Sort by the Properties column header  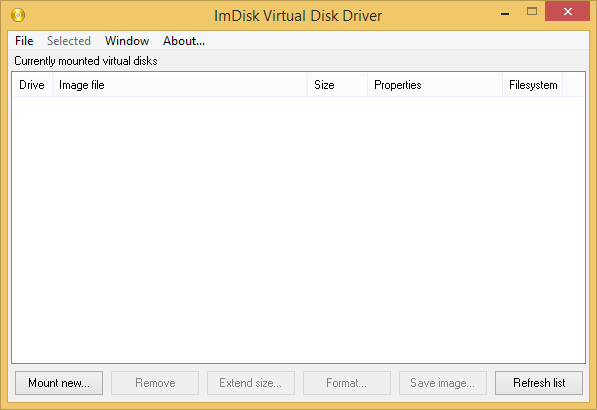pyautogui.click(x=435, y=85)
